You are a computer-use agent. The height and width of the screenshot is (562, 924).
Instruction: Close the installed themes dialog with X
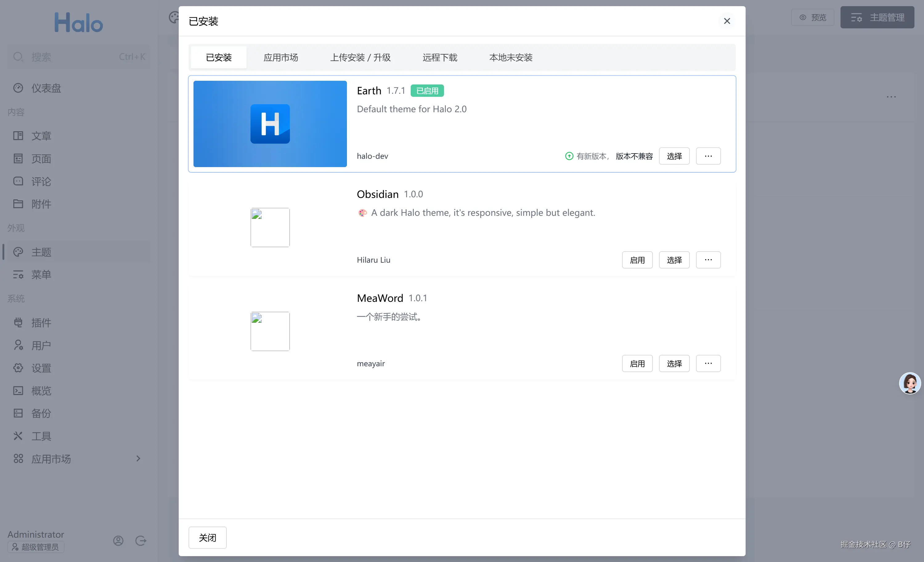click(x=727, y=21)
